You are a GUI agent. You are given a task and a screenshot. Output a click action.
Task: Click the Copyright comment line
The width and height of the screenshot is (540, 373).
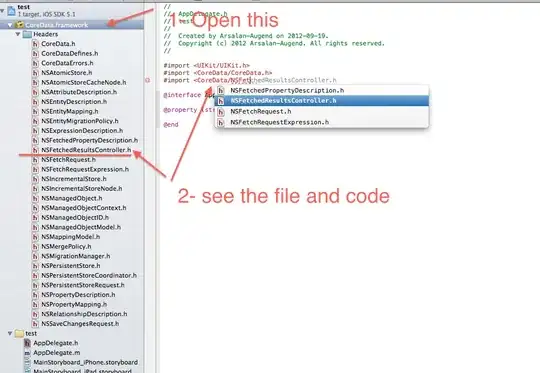coord(274,43)
